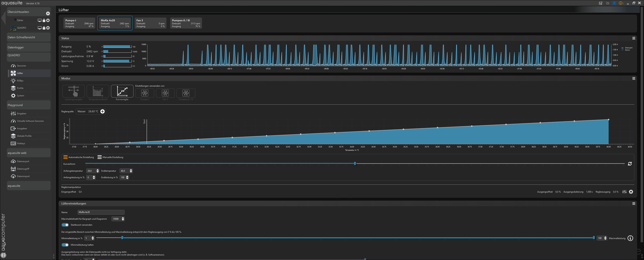Toggle Minimalleistung halten switch

point(65,245)
